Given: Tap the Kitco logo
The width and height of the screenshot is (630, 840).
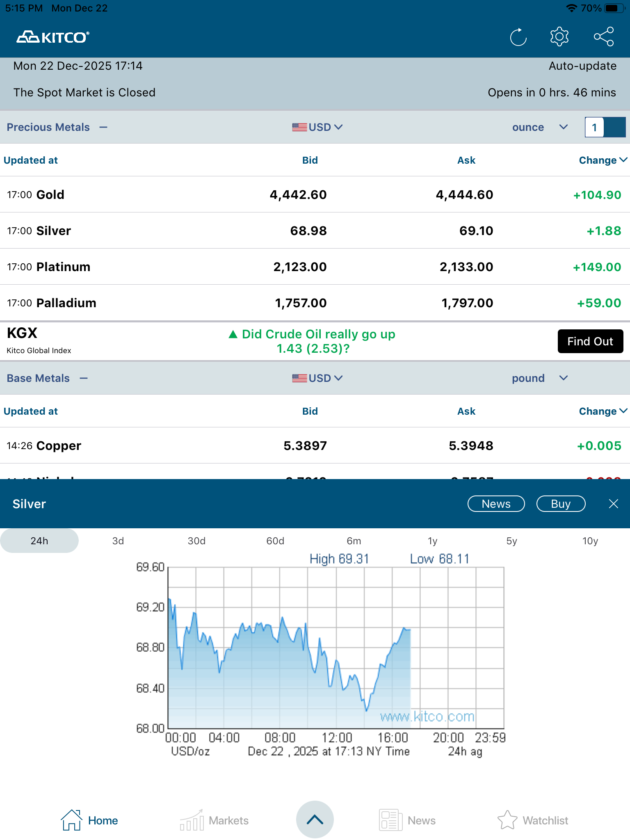Looking at the screenshot, I should (53, 37).
